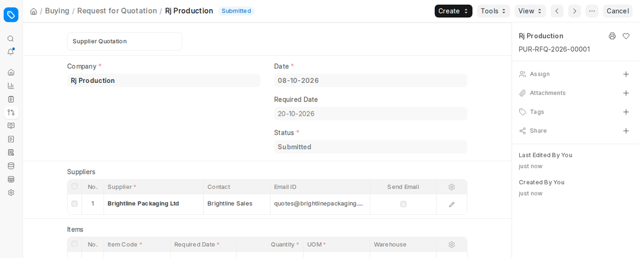
Task: Click the Brightline Sales contact cell
Action: 237,204
